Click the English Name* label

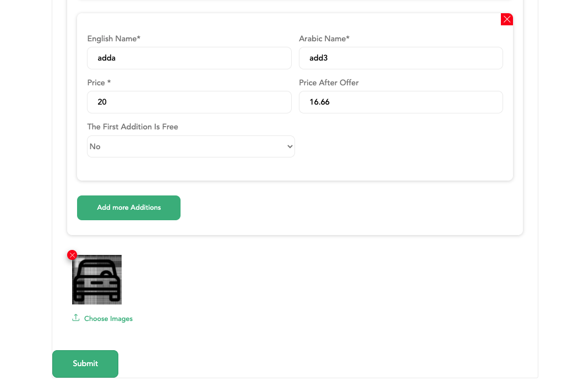(114, 39)
